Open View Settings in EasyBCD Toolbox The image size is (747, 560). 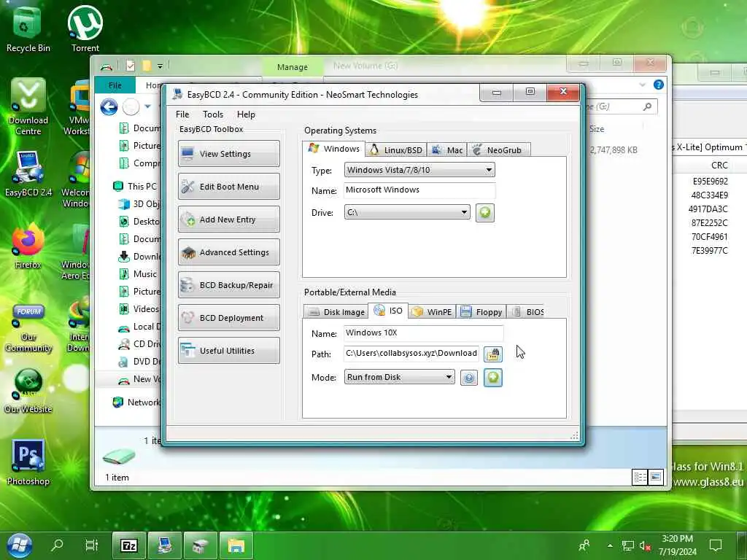tap(228, 153)
